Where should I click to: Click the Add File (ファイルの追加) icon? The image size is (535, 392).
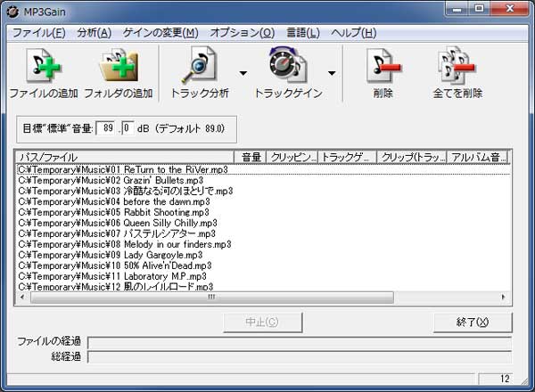[44, 65]
